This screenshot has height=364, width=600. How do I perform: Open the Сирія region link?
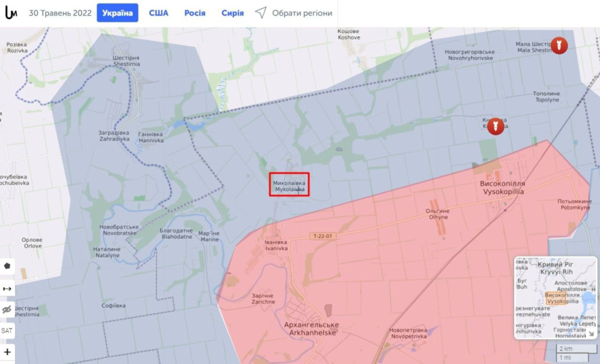(x=232, y=13)
